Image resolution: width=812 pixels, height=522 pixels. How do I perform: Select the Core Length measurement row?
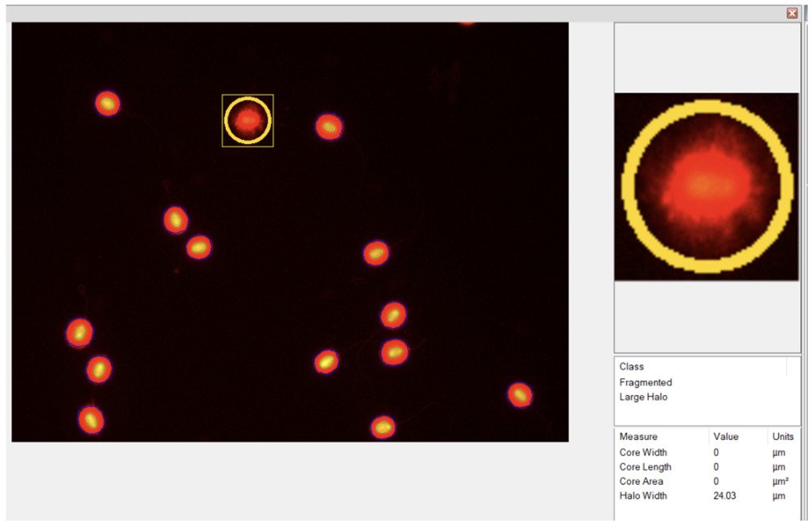coord(707,467)
